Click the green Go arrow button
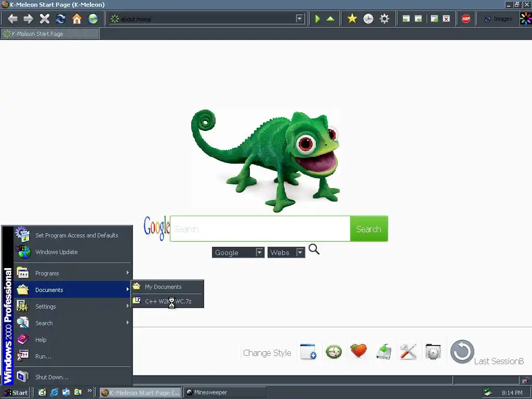The height and width of the screenshot is (399, 532). pos(317,19)
